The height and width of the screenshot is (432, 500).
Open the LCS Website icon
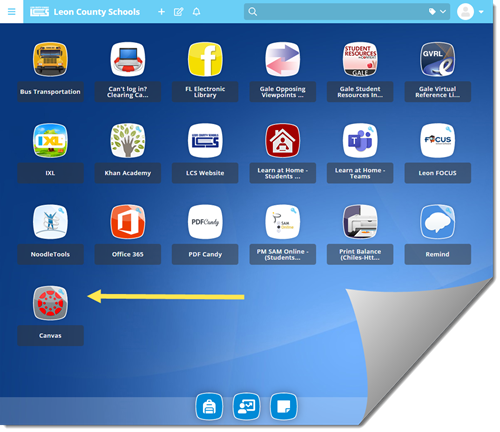(x=205, y=141)
